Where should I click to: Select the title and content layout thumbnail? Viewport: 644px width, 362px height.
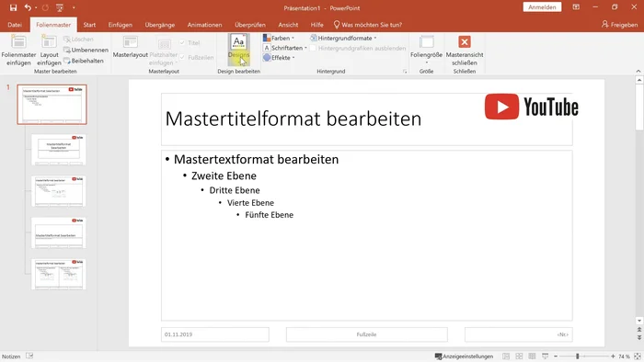59,191
